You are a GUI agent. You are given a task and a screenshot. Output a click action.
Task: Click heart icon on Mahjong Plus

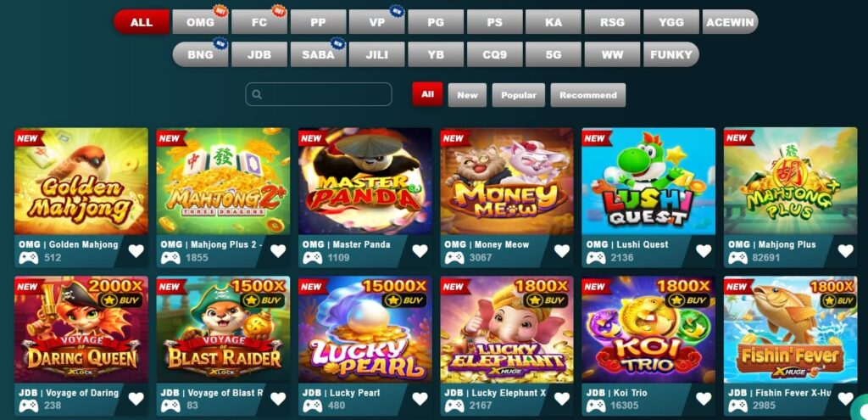click(845, 251)
